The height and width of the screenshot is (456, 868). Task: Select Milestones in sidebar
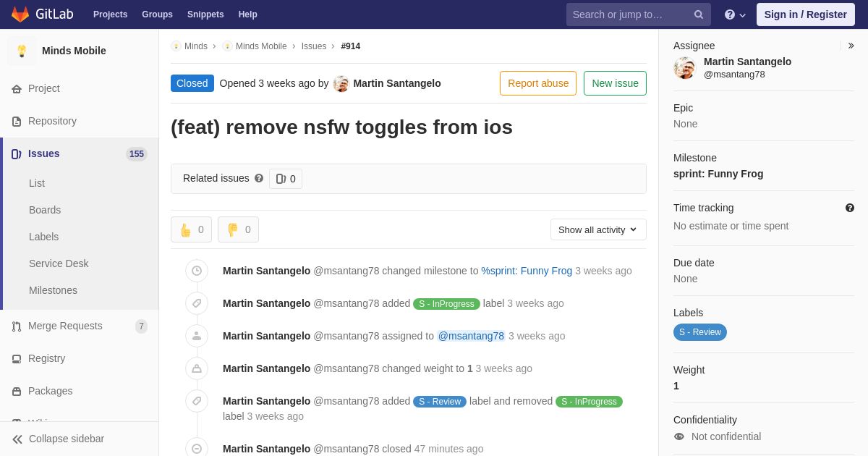[x=53, y=290]
